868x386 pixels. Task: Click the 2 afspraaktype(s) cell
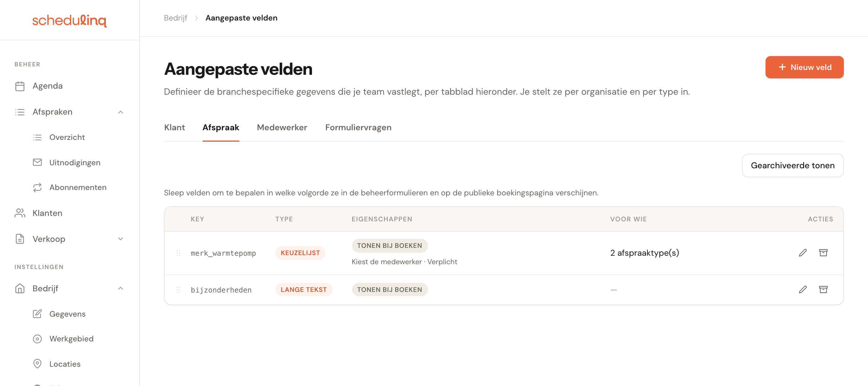pos(644,253)
